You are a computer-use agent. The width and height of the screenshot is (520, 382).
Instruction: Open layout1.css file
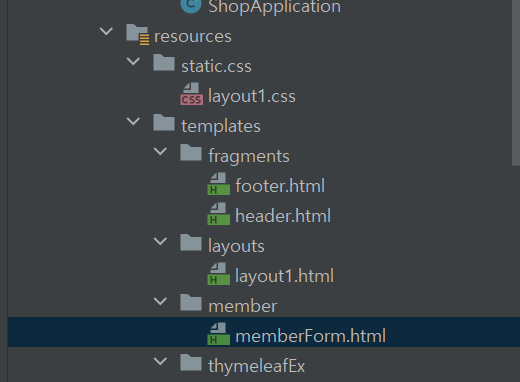click(252, 96)
